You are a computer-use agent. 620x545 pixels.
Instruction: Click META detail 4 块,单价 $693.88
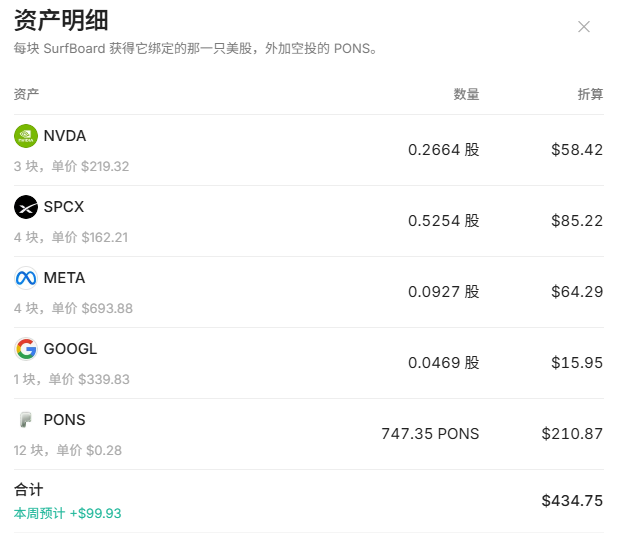click(x=74, y=308)
